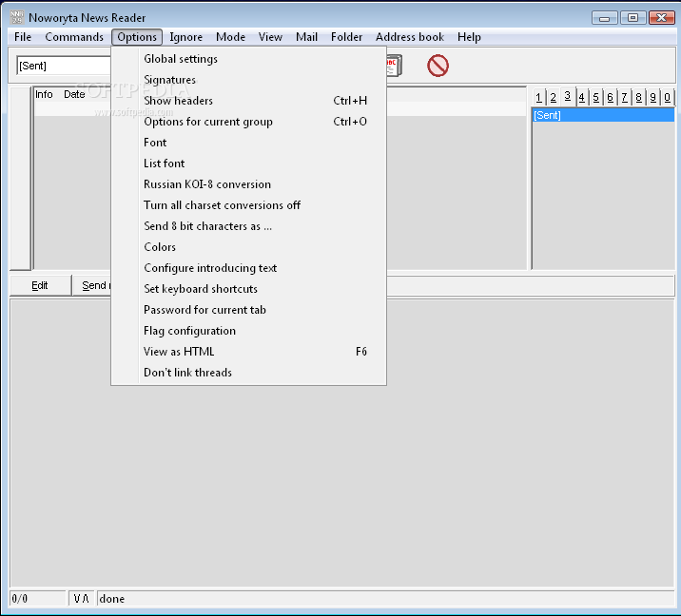
Task: Open Flag configuration
Action: pyautogui.click(x=249, y=331)
